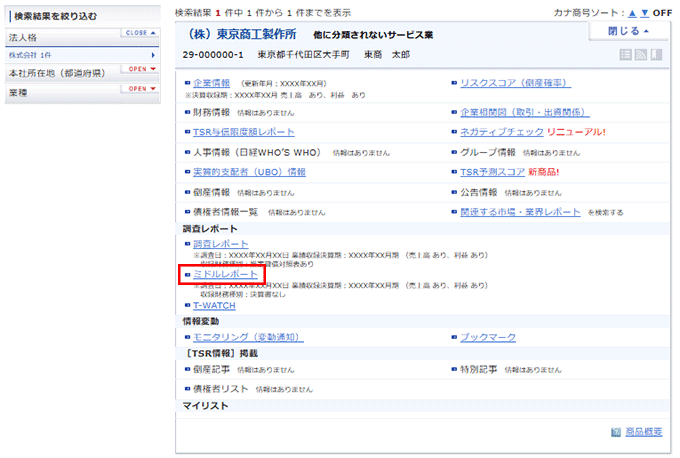The height and width of the screenshot is (458, 680).
Task: Click 特別記事 text
Action: [479, 370]
